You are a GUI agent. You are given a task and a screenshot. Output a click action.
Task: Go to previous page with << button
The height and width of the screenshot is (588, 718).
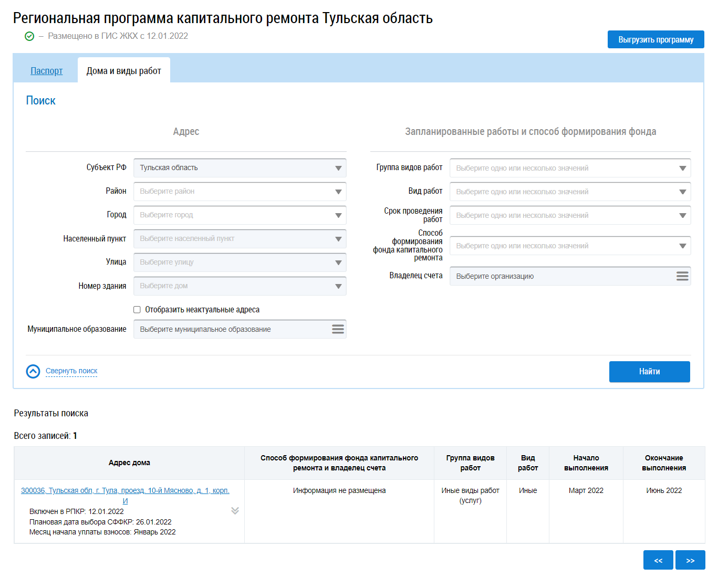point(658,560)
